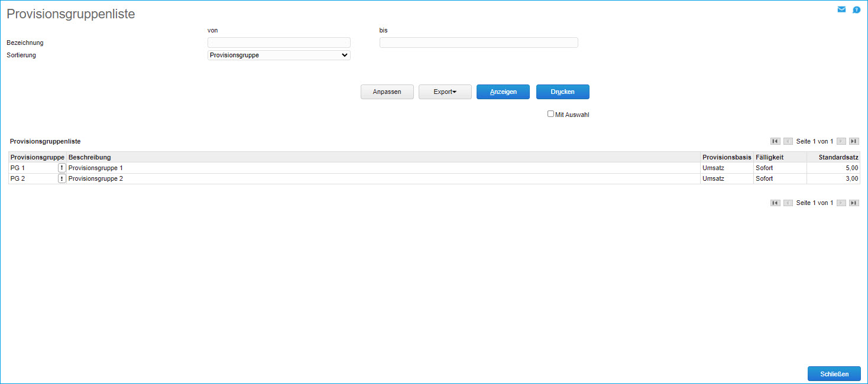
Task: Open the Sortierung dropdown
Action: 279,56
